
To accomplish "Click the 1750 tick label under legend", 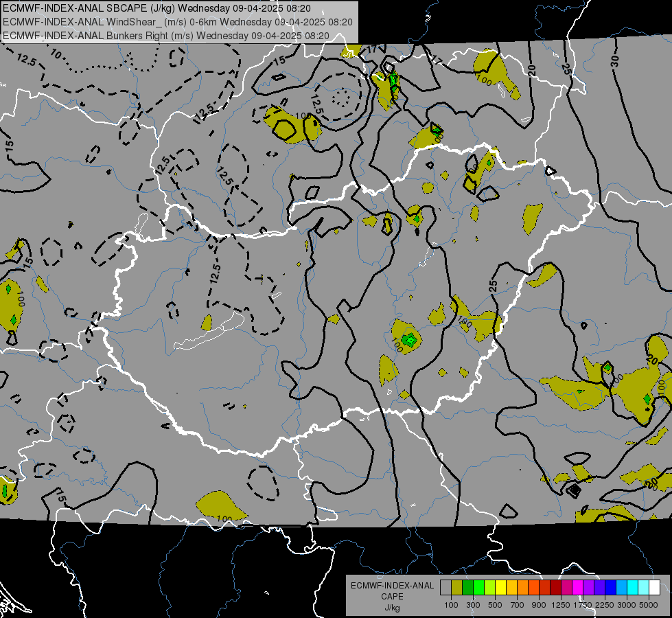I will click(x=583, y=605).
